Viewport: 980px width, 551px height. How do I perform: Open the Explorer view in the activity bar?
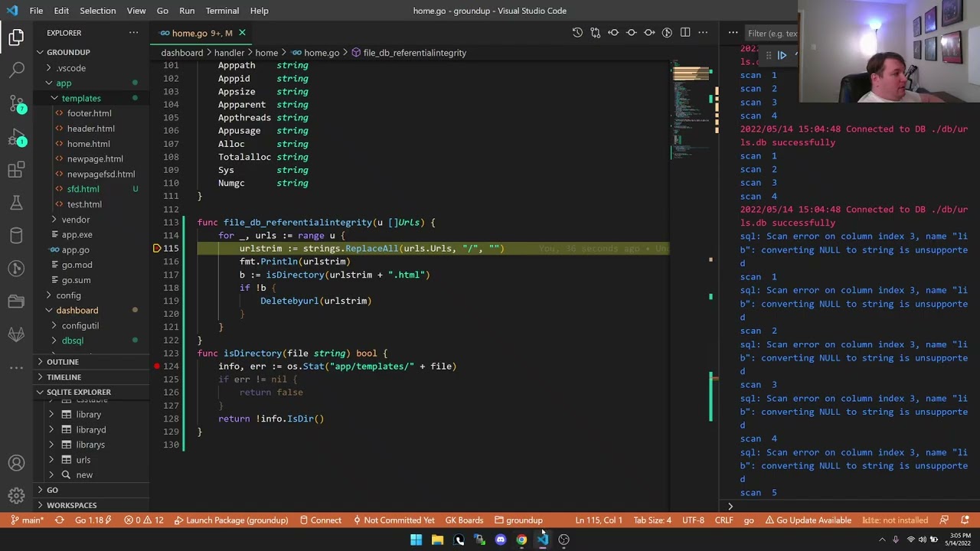[16, 37]
